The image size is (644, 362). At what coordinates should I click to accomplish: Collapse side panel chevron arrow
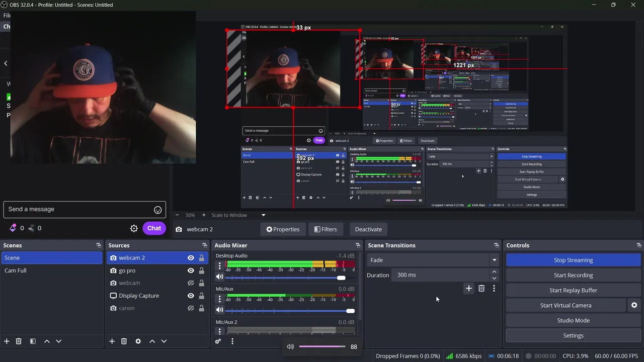tap(6, 63)
